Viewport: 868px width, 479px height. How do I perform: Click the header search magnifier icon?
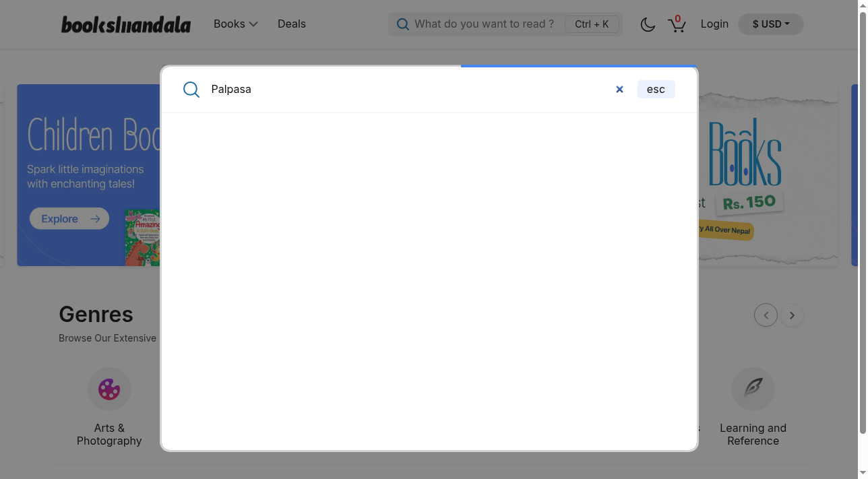(403, 24)
